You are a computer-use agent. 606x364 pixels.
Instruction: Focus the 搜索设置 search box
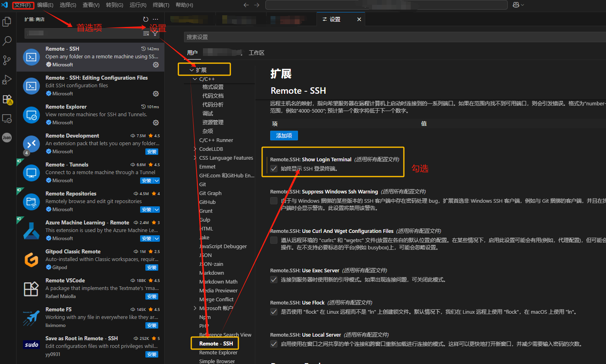coord(395,37)
